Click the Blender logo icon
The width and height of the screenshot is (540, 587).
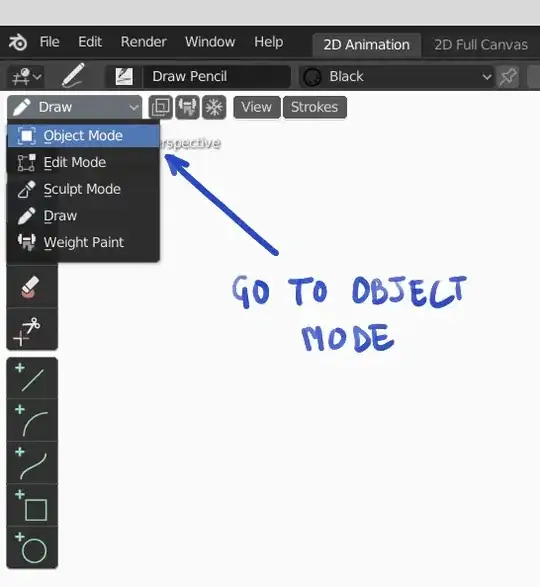tap(18, 42)
